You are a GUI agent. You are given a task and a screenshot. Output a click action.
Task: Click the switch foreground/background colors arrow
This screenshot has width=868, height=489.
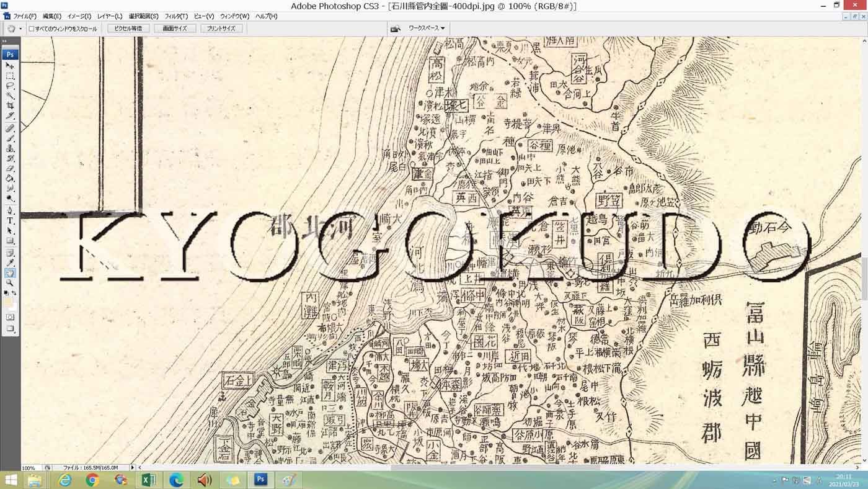point(14,293)
